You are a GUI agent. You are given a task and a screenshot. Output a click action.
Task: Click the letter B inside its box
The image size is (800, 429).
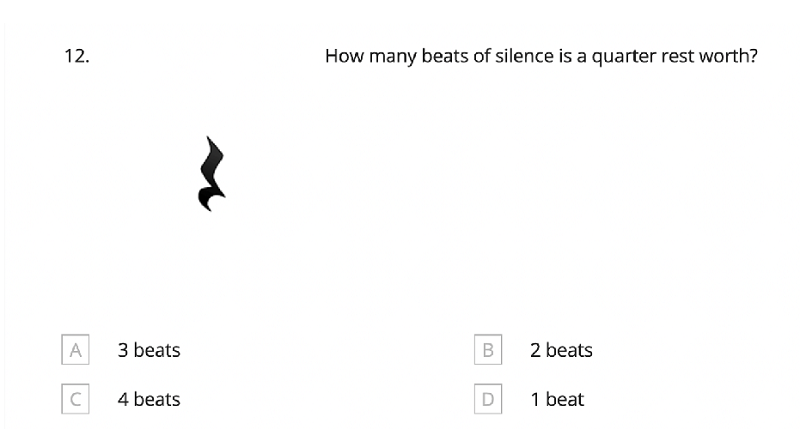pos(488,350)
